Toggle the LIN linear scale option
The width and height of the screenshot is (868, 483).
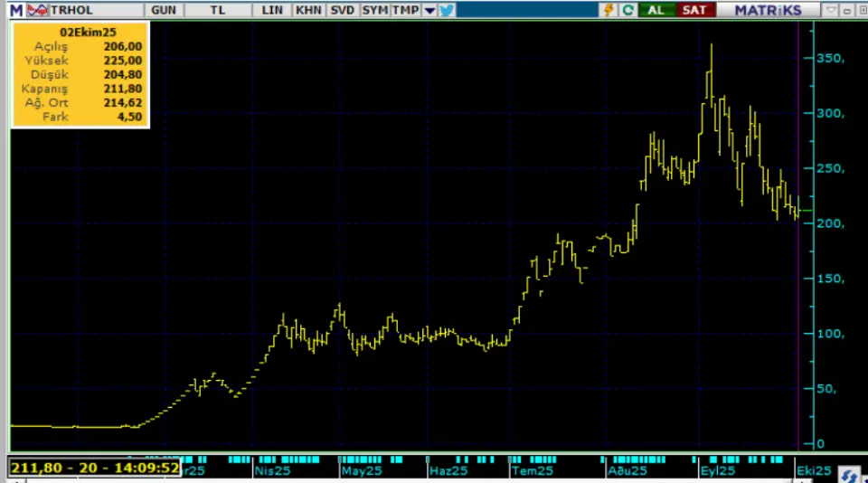point(272,10)
